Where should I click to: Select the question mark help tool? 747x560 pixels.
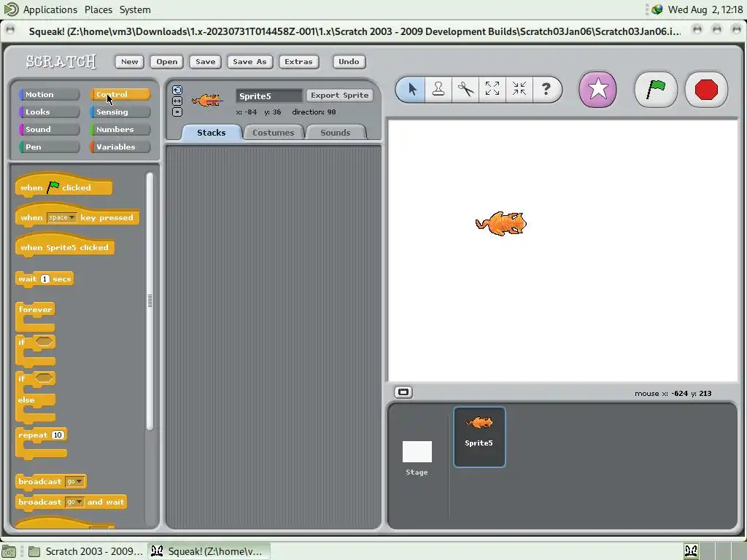pos(546,89)
